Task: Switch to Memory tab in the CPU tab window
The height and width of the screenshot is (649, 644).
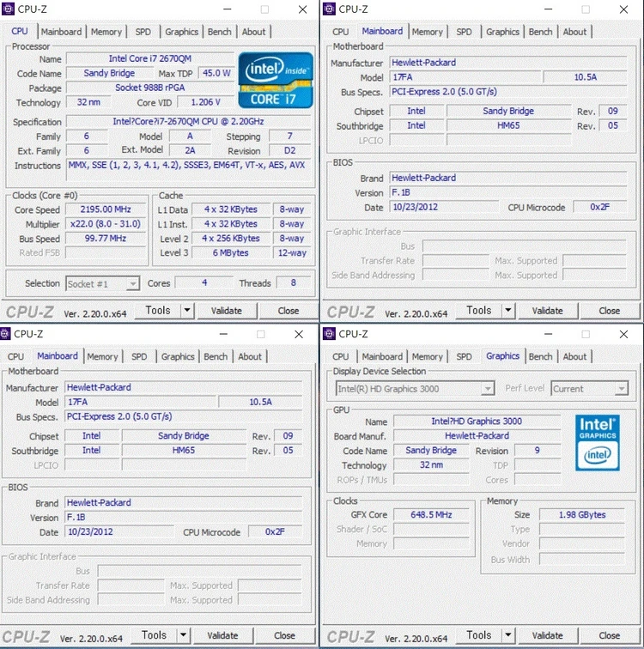Action: point(106,32)
